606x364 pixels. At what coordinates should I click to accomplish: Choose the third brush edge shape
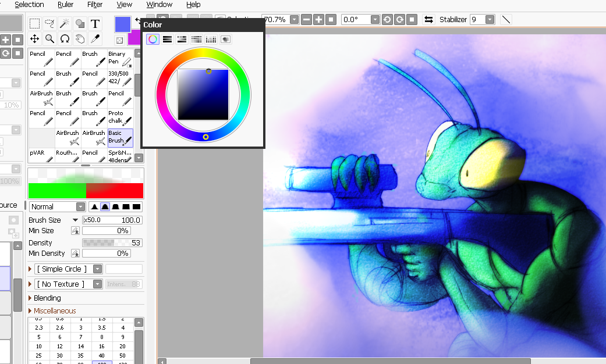[x=116, y=207]
